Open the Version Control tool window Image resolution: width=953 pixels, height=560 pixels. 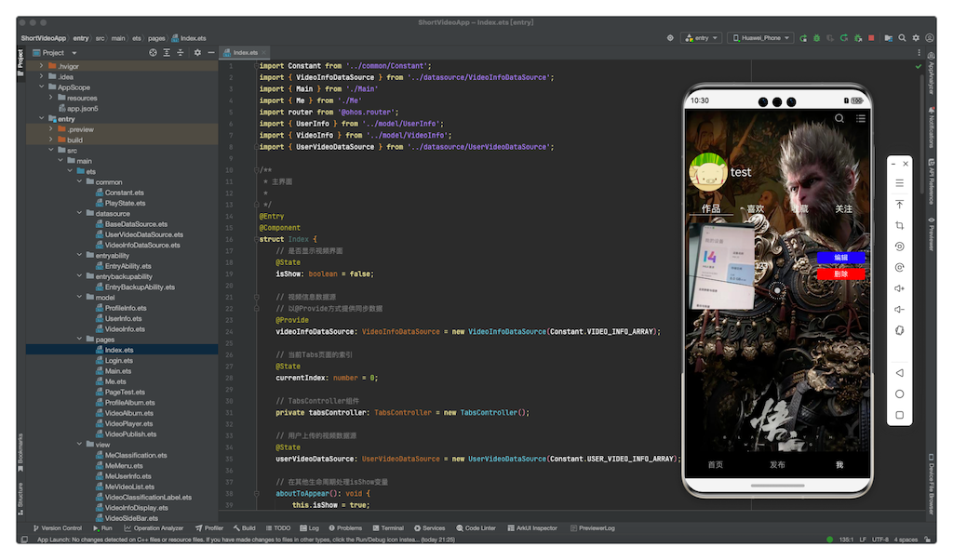click(57, 528)
